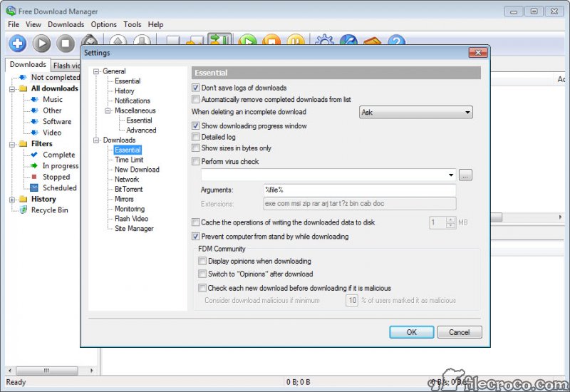Click Cancel in the Settings dialog
The width and height of the screenshot is (570, 392).
[x=460, y=332]
